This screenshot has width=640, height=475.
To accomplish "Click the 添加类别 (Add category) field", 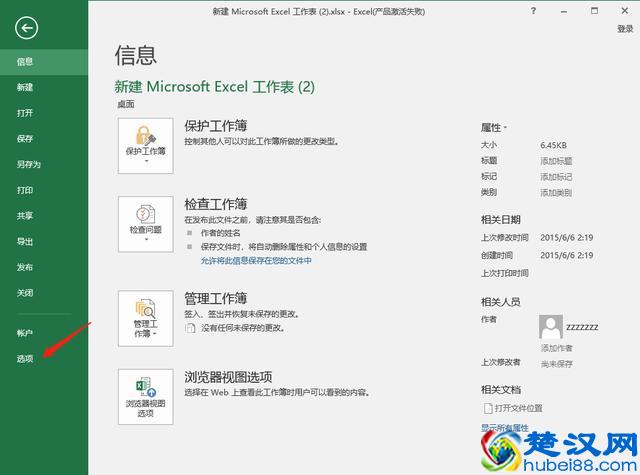I will tap(556, 193).
